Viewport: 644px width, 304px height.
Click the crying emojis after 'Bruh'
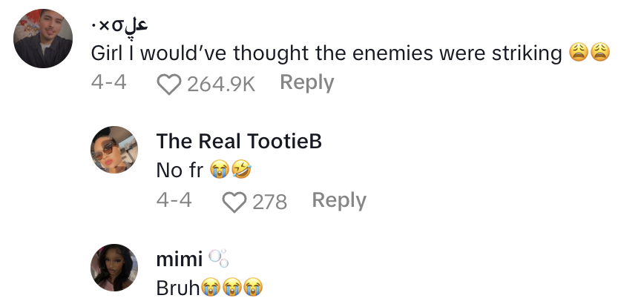tap(232, 288)
